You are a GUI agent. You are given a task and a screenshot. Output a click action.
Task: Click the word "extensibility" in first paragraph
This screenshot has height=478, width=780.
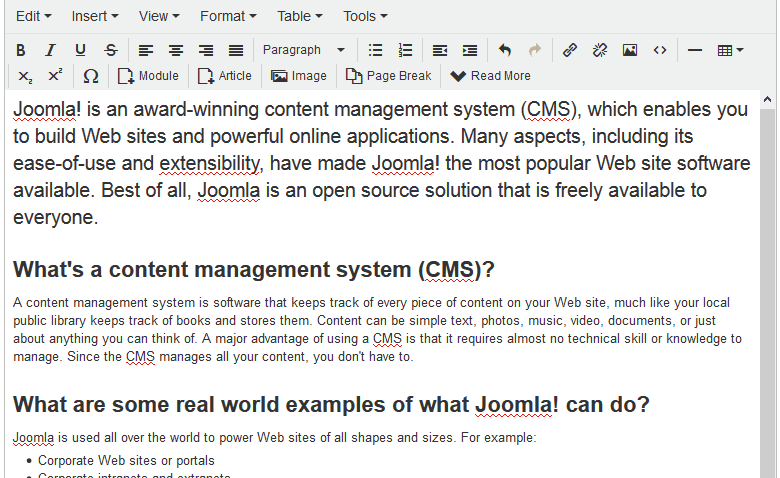pyautogui.click(x=209, y=164)
